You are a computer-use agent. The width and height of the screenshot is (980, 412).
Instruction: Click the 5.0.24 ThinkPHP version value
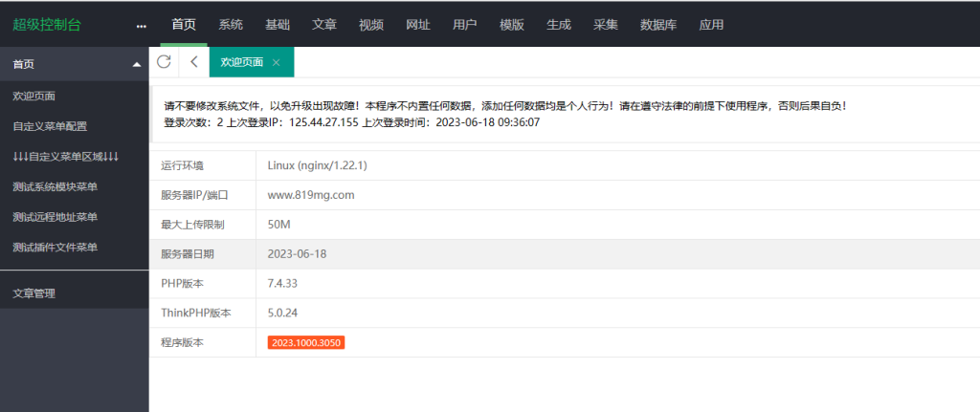[282, 313]
